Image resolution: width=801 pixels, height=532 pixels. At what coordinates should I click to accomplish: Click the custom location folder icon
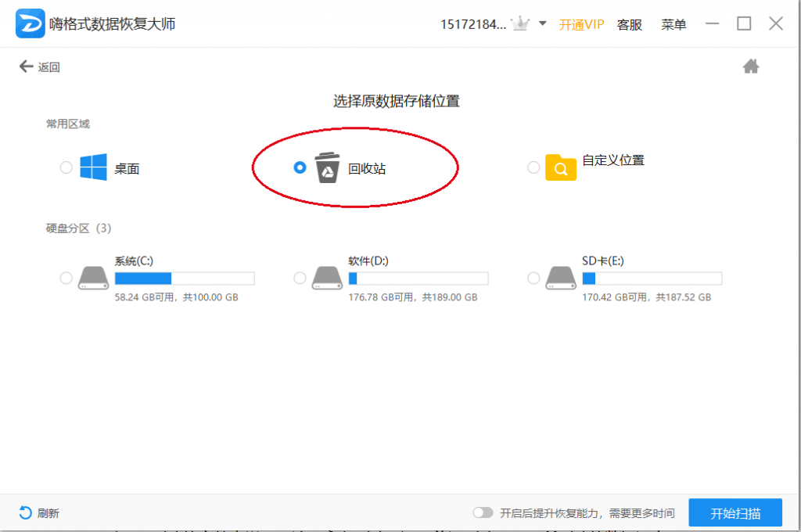tap(561, 167)
